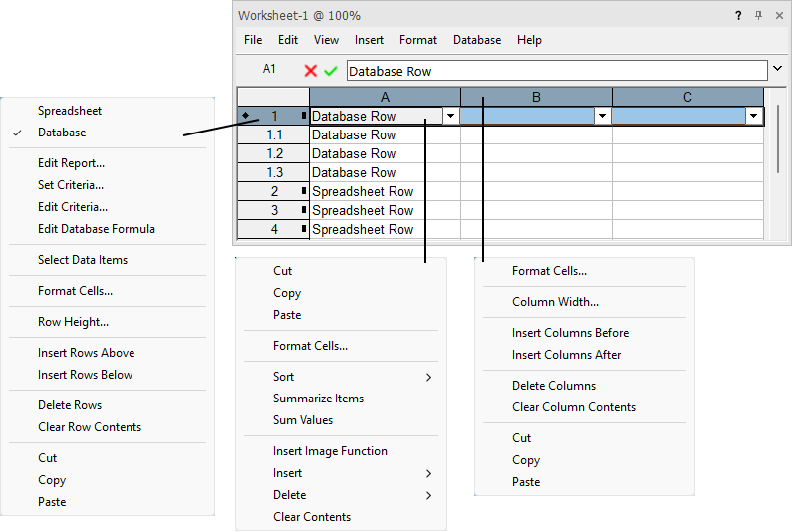Click the A1 cell reference box
The width and height of the screenshot is (792, 532).
(269, 69)
